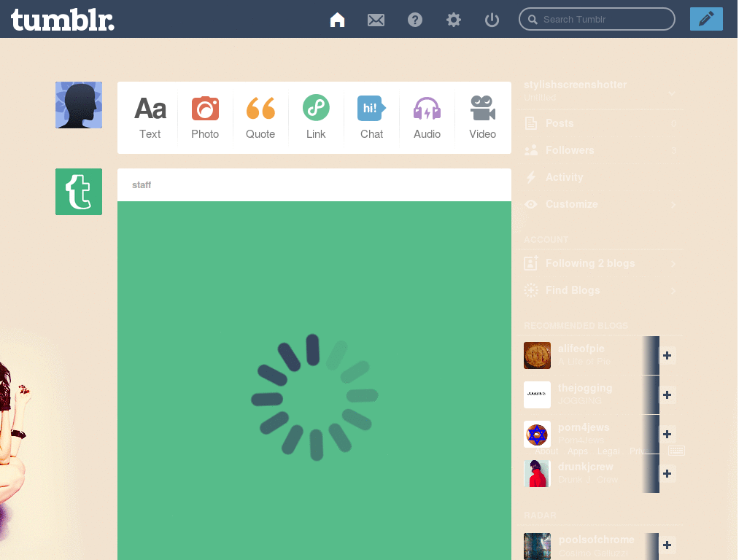Click the log out power icon
Image resolution: width=747 pixels, height=560 pixels.
click(x=492, y=20)
